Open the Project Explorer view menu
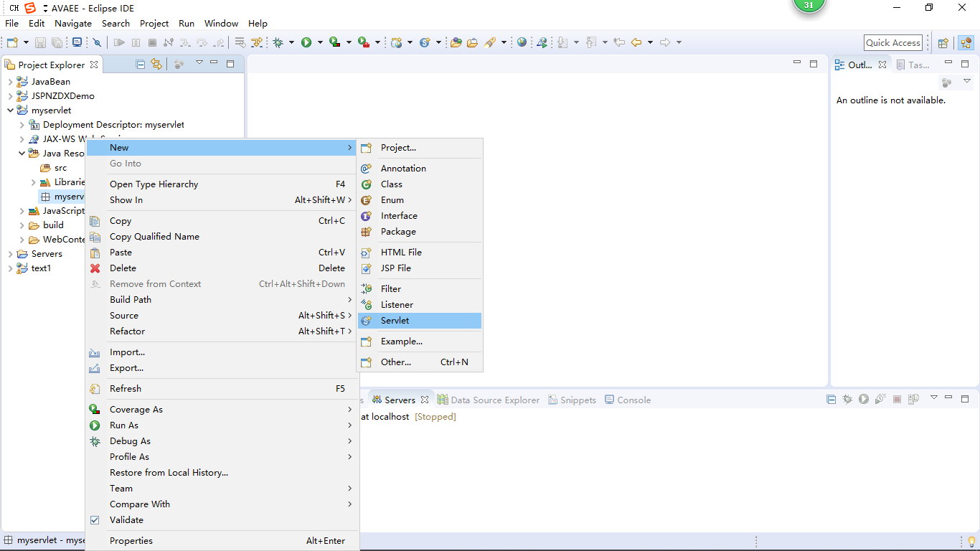980x551 pixels. point(199,63)
